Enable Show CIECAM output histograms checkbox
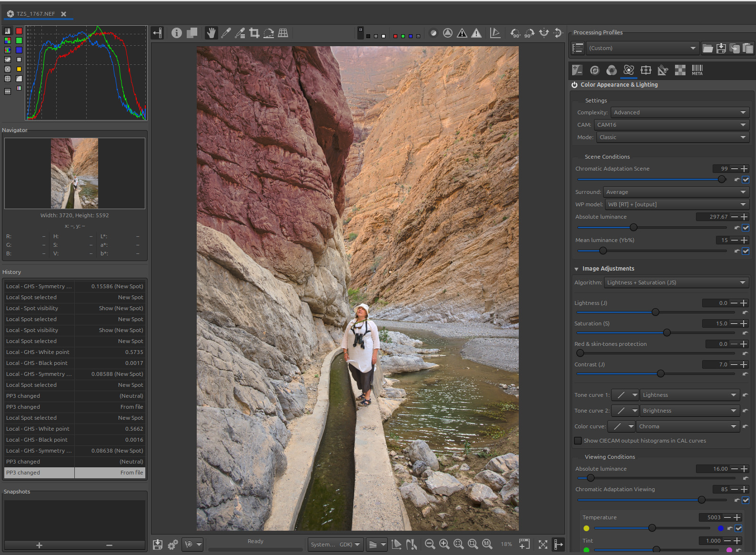Viewport: 756px width, 555px height. [578, 441]
